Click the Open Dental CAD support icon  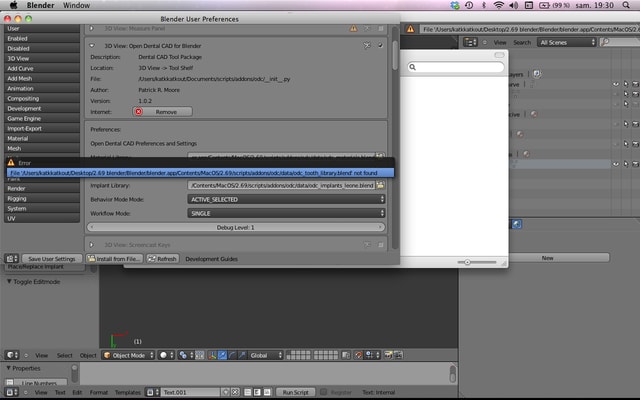click(367, 45)
